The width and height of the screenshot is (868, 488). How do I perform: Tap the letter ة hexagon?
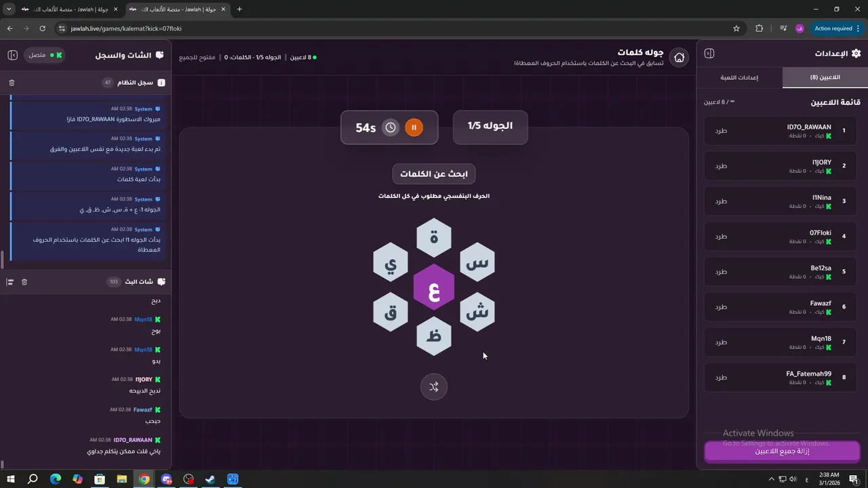(434, 238)
